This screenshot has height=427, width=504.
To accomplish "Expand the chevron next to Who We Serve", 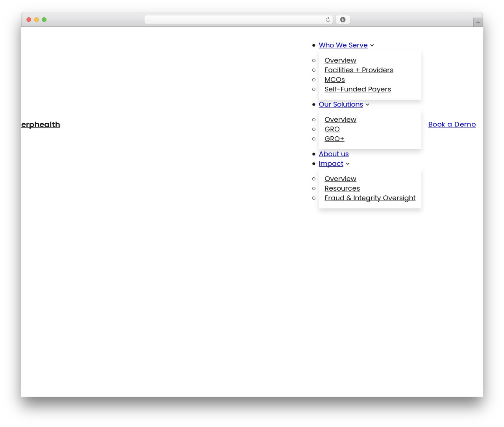I will 372,45.
